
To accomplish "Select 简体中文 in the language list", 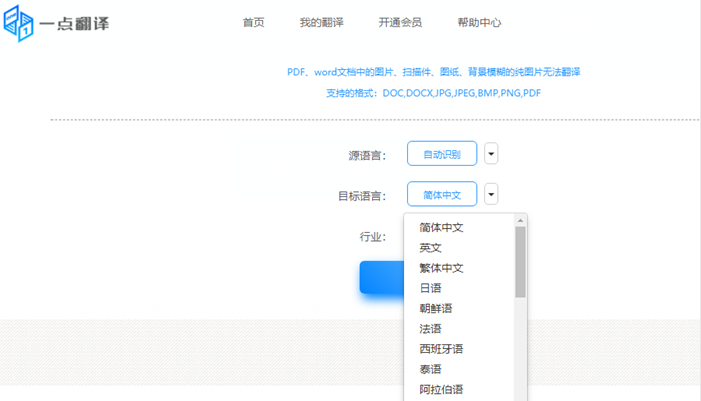I will click(441, 228).
